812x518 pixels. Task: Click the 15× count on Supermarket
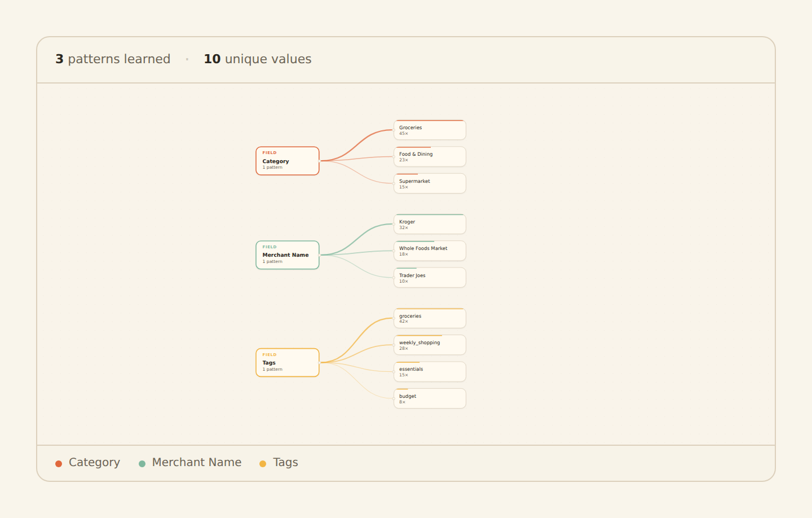coord(404,187)
